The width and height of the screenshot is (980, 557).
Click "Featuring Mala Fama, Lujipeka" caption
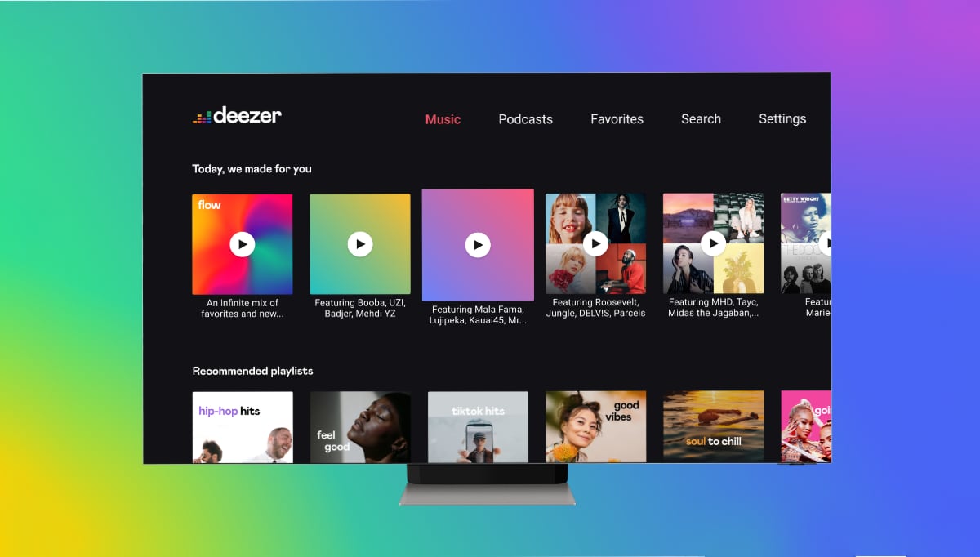pyautogui.click(x=478, y=314)
